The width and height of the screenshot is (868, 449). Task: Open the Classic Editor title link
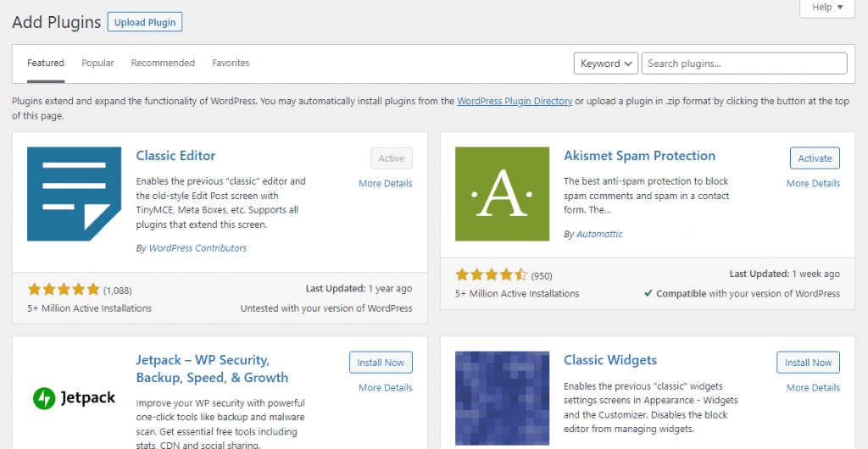tap(176, 156)
